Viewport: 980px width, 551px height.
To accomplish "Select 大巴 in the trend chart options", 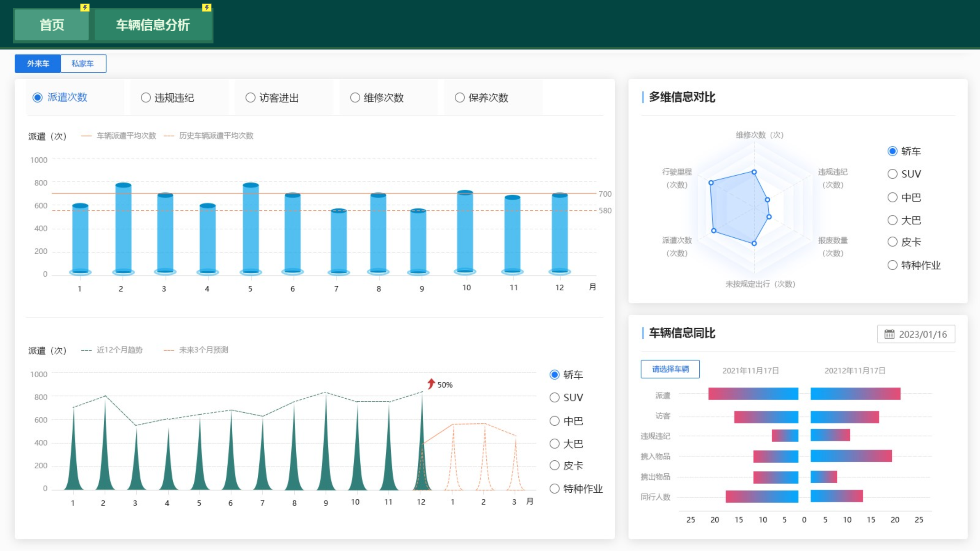I will click(x=566, y=444).
